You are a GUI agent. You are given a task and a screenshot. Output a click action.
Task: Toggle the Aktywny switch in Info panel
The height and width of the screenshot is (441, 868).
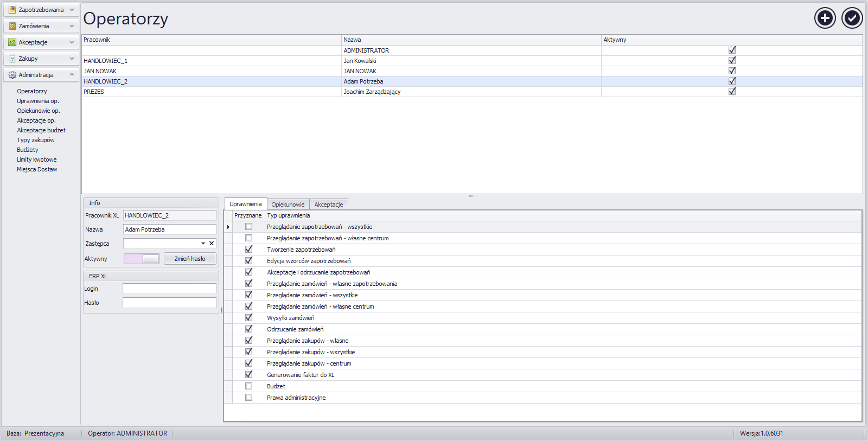(142, 259)
